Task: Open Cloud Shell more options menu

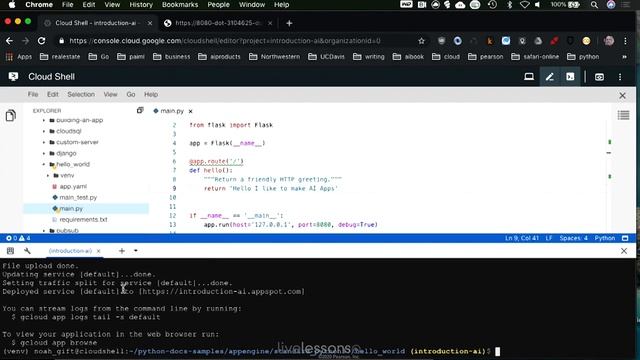Action: tap(620, 77)
